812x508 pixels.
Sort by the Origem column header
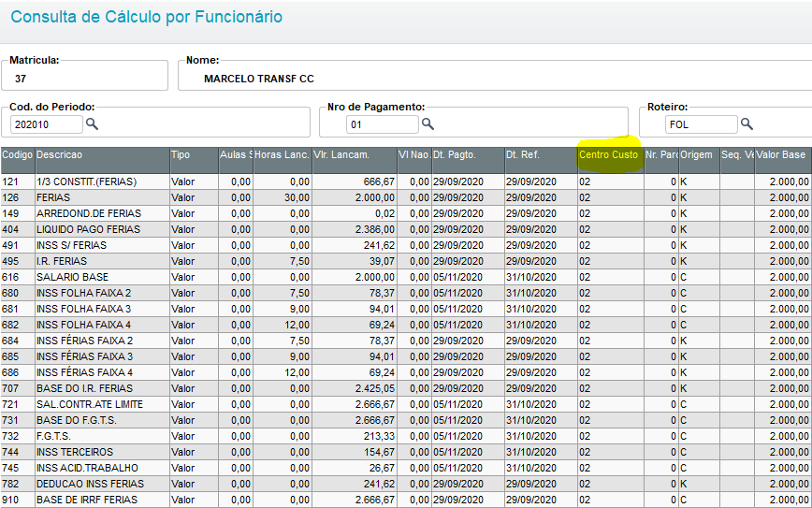tap(699, 160)
